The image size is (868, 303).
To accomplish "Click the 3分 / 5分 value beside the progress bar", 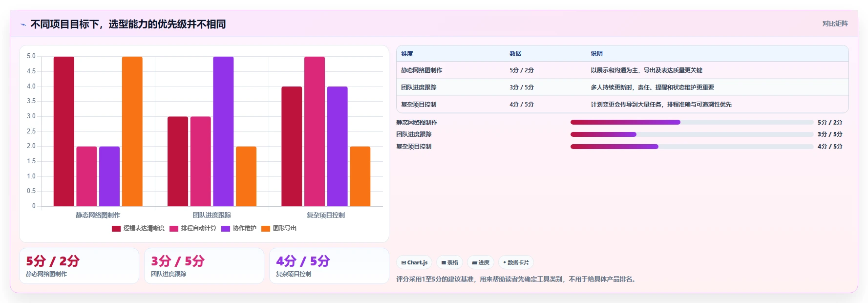I will point(830,134).
